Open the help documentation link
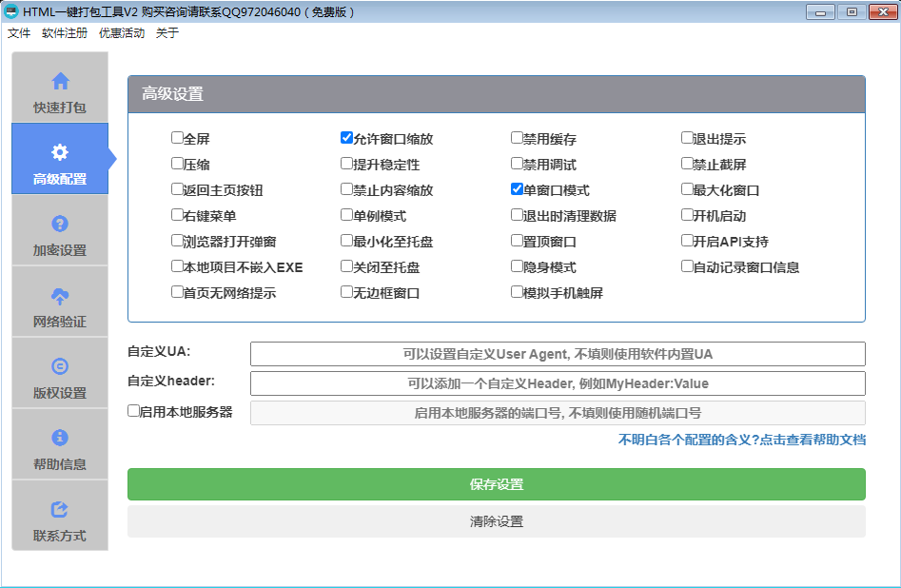This screenshot has width=901, height=588. (x=742, y=441)
